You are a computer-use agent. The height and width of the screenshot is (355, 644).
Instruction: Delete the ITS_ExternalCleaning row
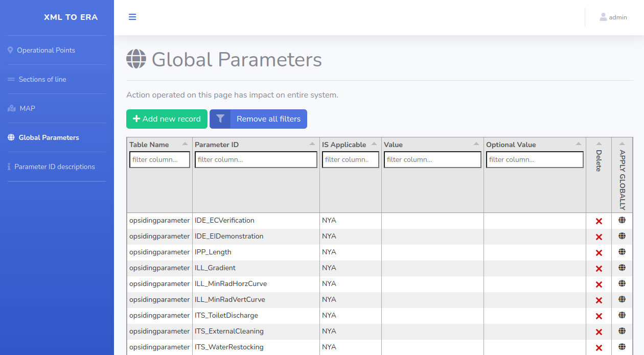point(599,332)
